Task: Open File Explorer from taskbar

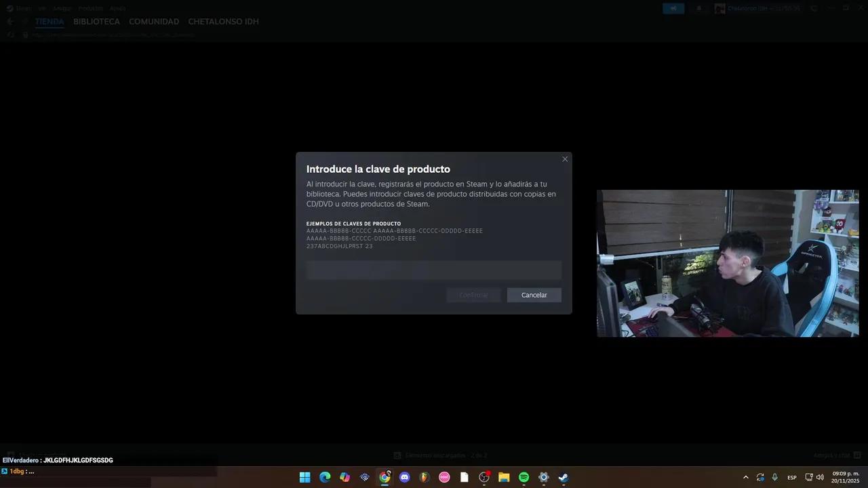Action: pyautogui.click(x=504, y=477)
